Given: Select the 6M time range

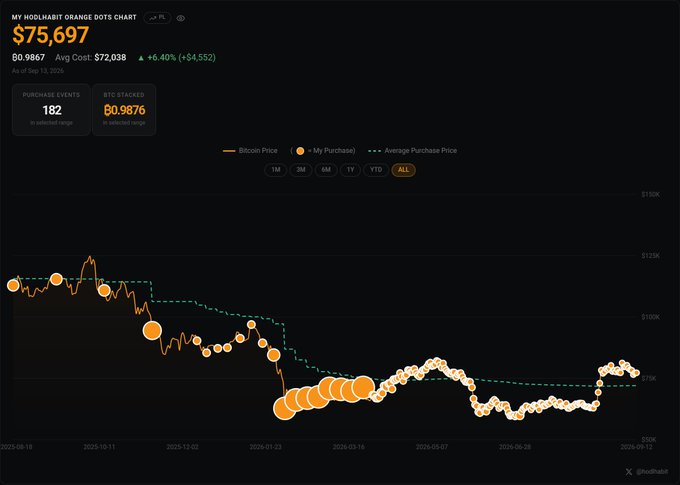Looking at the screenshot, I should [326, 170].
